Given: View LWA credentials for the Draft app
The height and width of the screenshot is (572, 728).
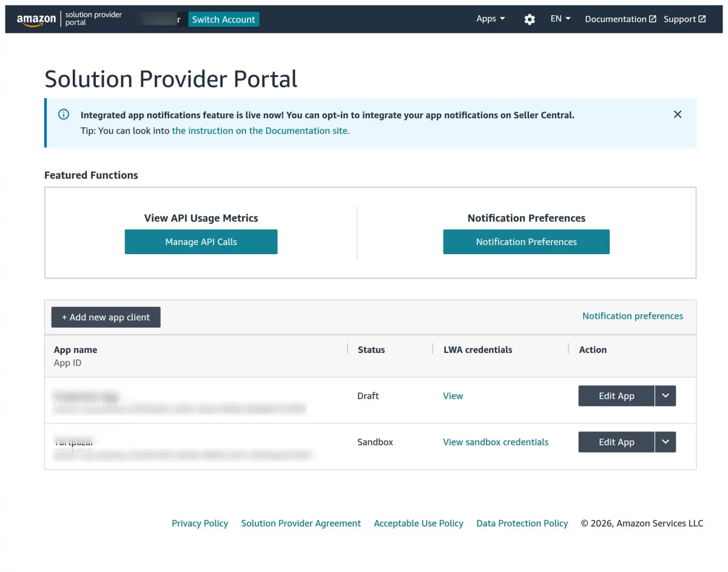Looking at the screenshot, I should point(453,395).
